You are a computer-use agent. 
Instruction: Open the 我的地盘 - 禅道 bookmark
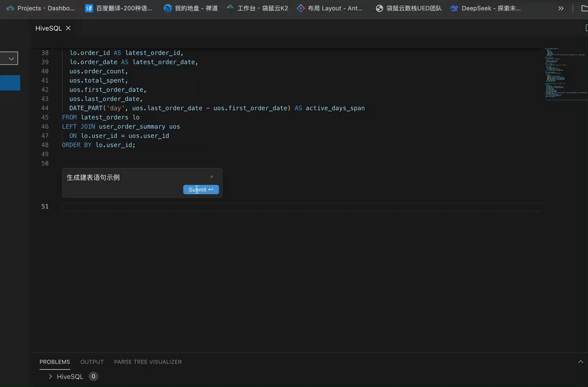pyautogui.click(x=191, y=8)
